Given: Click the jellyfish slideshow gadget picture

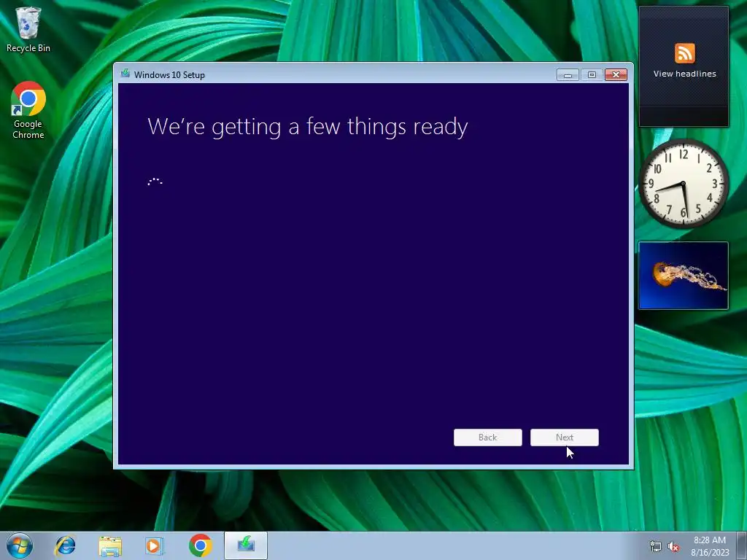Looking at the screenshot, I should click(683, 276).
